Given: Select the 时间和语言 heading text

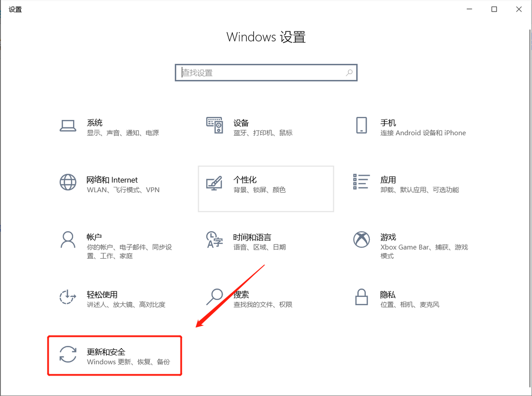Looking at the screenshot, I should [252, 237].
